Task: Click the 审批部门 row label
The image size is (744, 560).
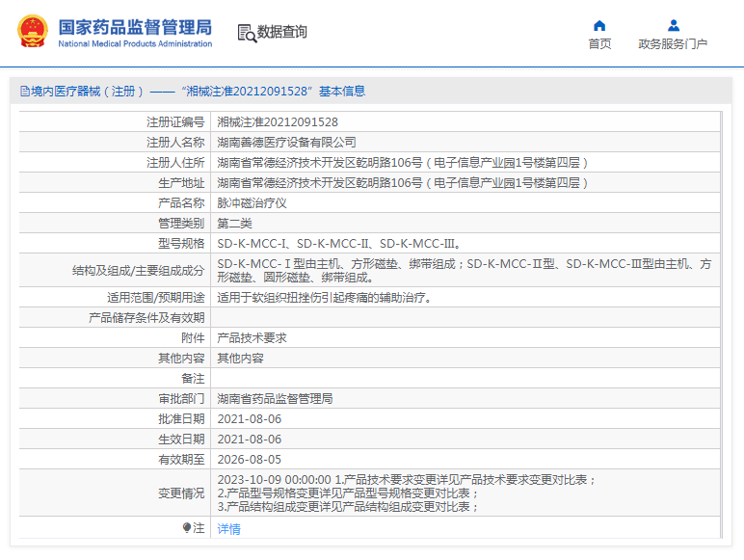Action: 181,399
